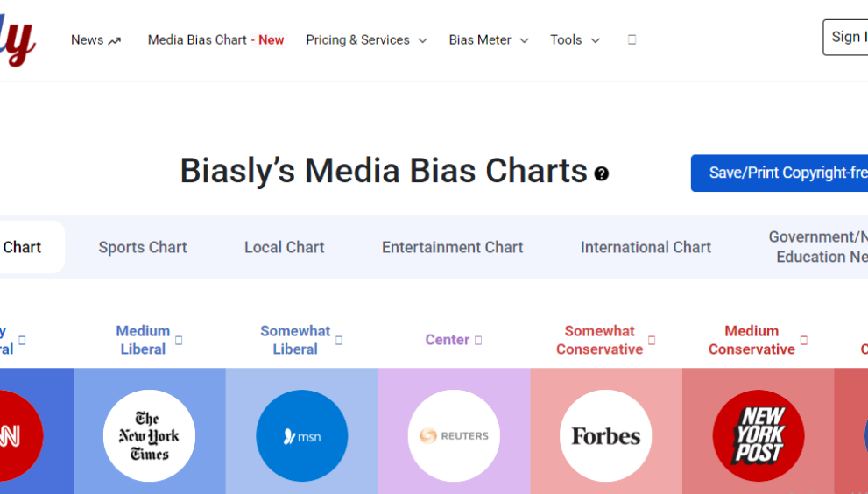Screen dimensions: 868x494
Task: Select the MSN logo circle
Action: pos(301,435)
